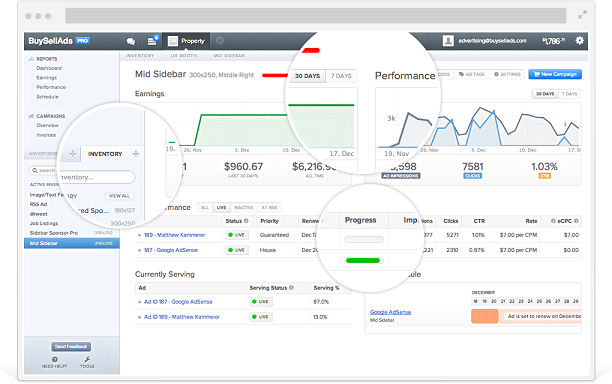Click the 1.03% CTR value
This screenshot has height=384, width=612.
tap(544, 167)
